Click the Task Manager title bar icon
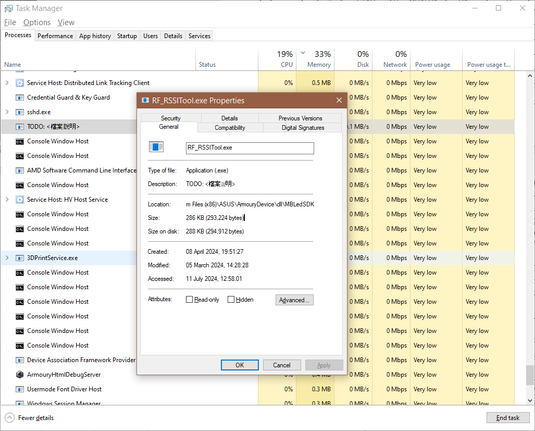 [9, 8]
